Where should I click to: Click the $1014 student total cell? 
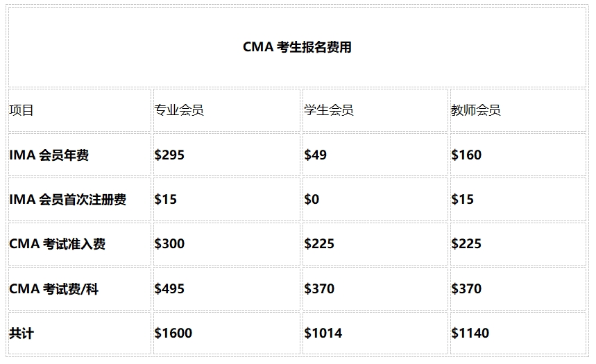pyautogui.click(x=323, y=333)
